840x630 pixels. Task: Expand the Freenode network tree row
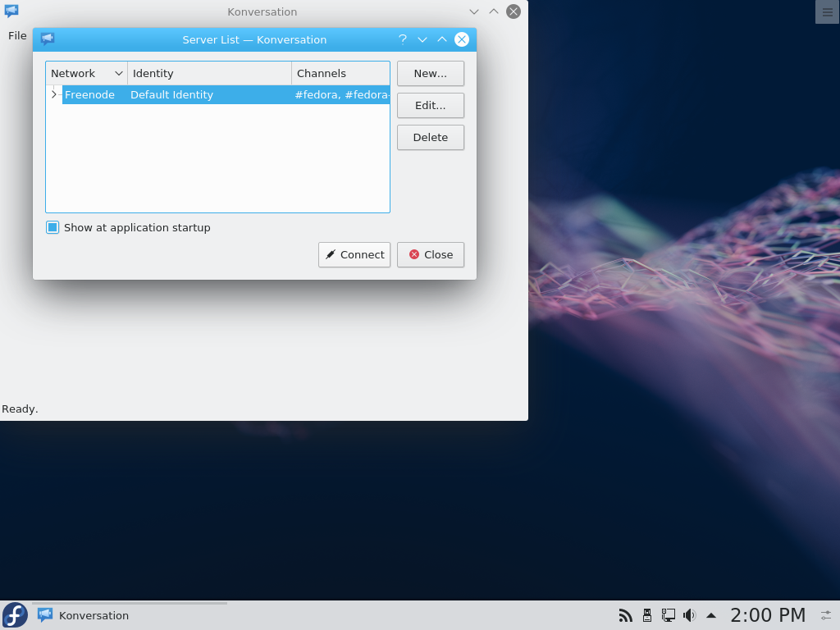coord(53,95)
